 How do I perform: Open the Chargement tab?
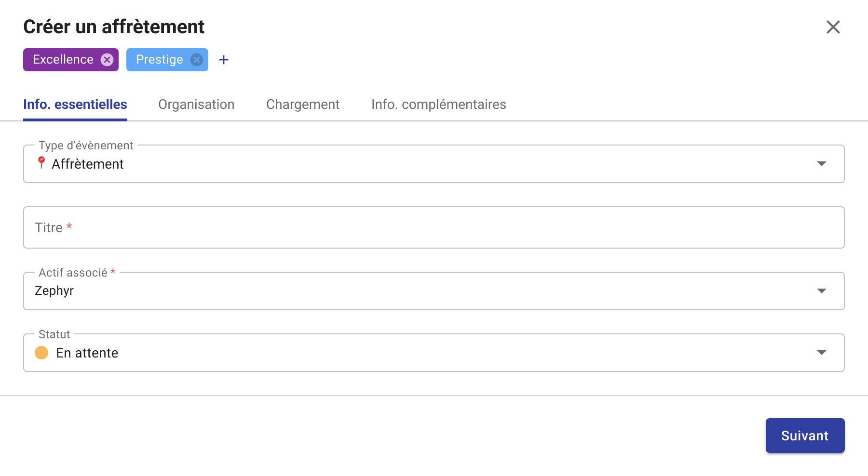pos(303,105)
